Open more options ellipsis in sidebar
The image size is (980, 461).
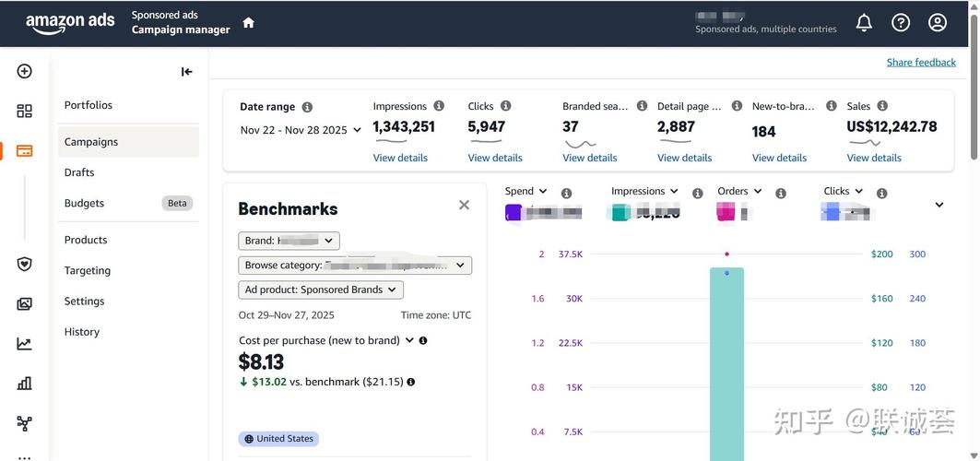[24, 457]
